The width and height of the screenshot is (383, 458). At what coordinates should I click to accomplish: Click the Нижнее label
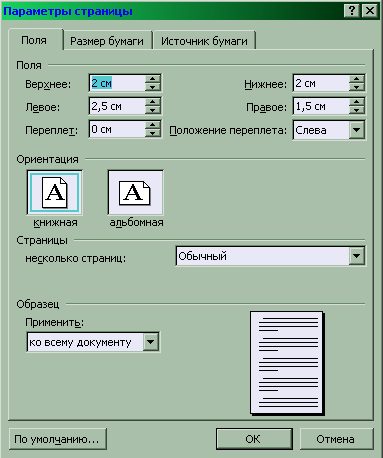click(265, 84)
